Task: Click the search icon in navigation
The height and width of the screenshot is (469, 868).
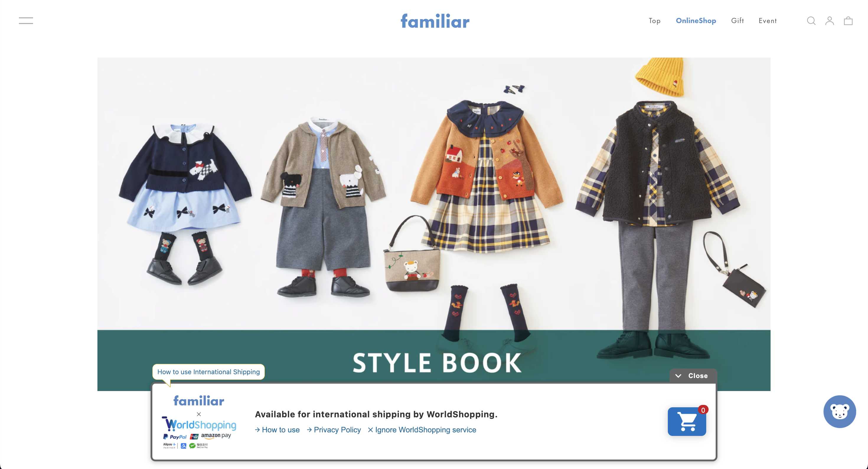Action: tap(811, 21)
